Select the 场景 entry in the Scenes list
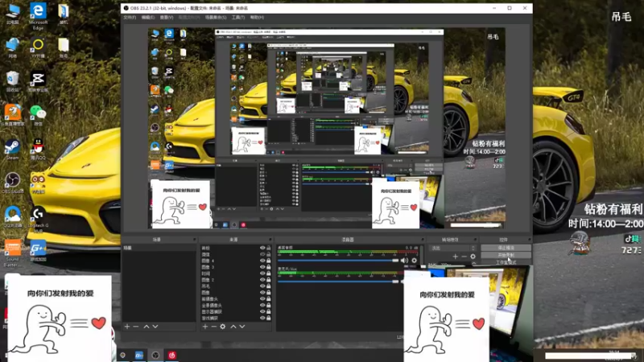Screen dimensions: 644x362 tap(159, 248)
